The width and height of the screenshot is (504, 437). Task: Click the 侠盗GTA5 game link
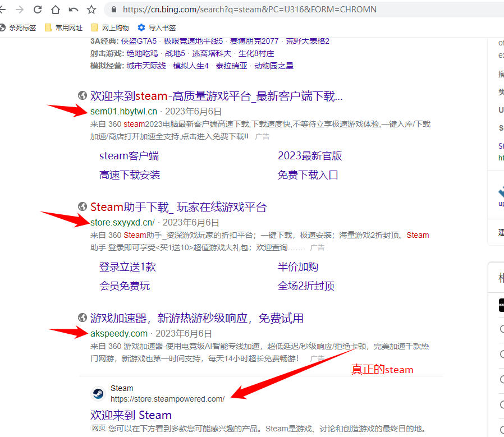139,41
